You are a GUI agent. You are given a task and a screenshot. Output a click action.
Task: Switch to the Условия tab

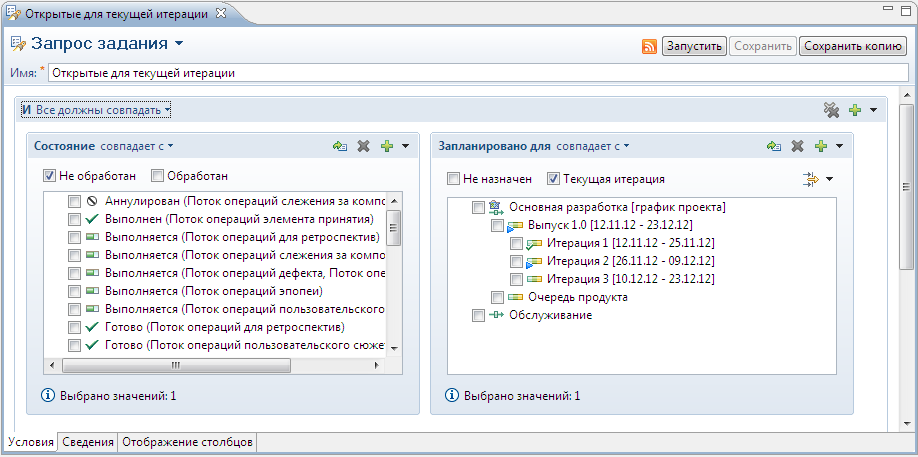(x=31, y=442)
